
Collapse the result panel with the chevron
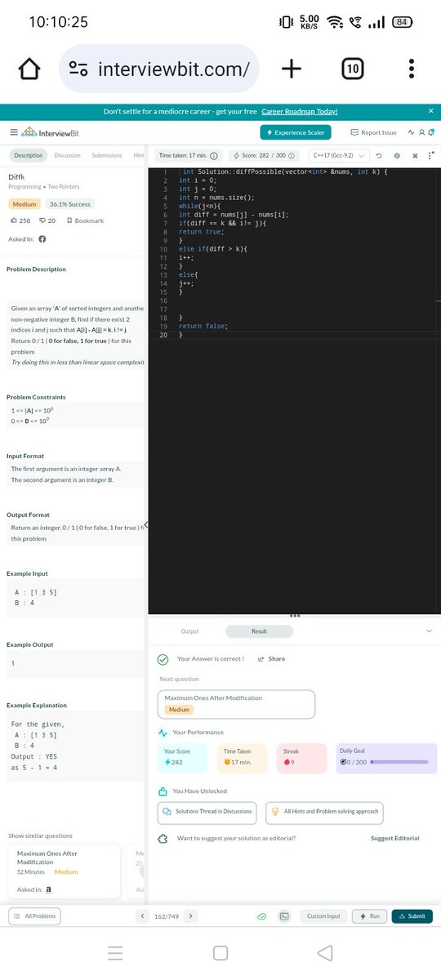tap(430, 631)
